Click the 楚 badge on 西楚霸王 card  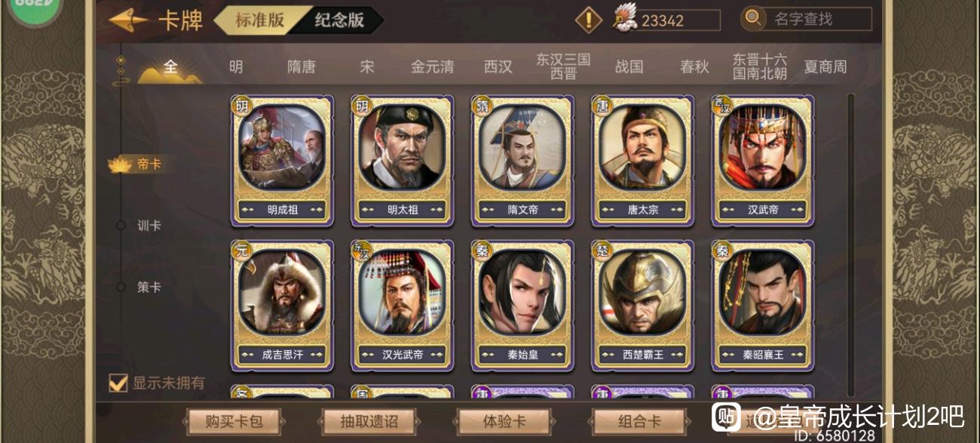[x=602, y=251]
